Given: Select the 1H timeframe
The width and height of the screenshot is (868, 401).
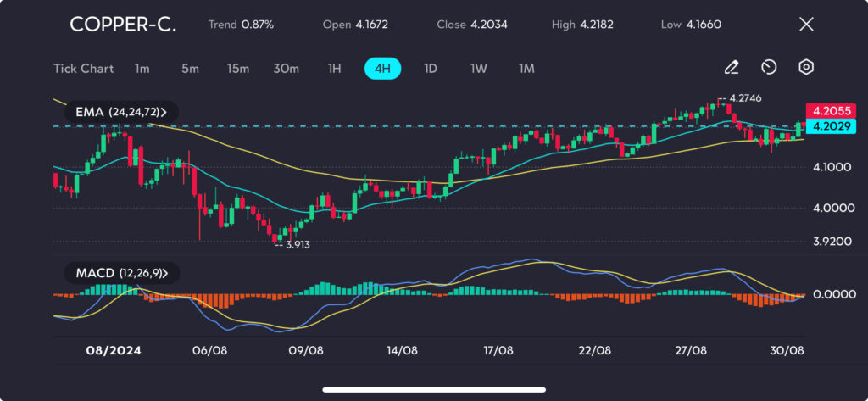Looking at the screenshot, I should (334, 69).
